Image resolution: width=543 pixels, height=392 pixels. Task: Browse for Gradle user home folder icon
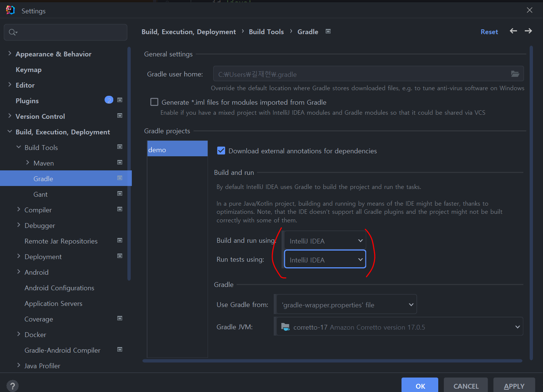coord(515,74)
